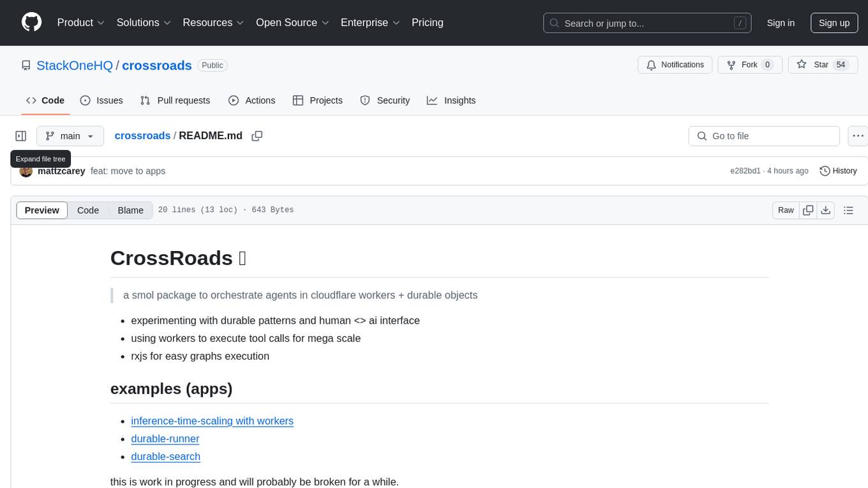Open the Enterprise menu
Image resolution: width=868 pixels, height=488 pixels.
pyautogui.click(x=370, y=22)
